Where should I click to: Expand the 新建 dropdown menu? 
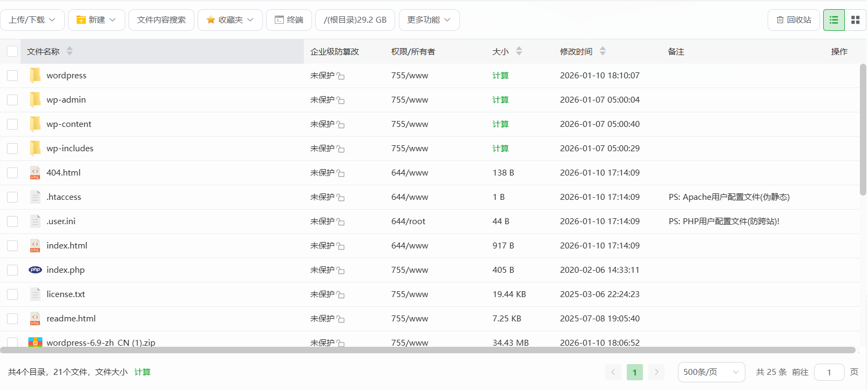pyautogui.click(x=97, y=20)
